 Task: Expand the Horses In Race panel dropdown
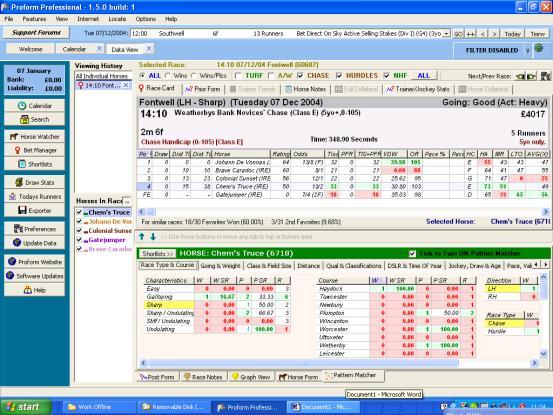127,201
